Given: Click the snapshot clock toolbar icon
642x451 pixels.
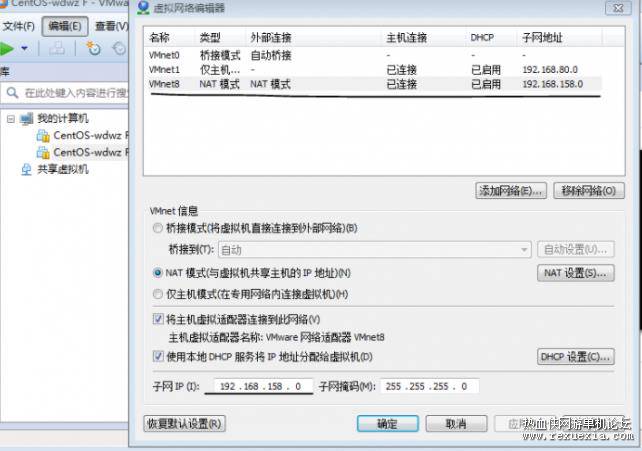Looking at the screenshot, I should click(x=93, y=48).
